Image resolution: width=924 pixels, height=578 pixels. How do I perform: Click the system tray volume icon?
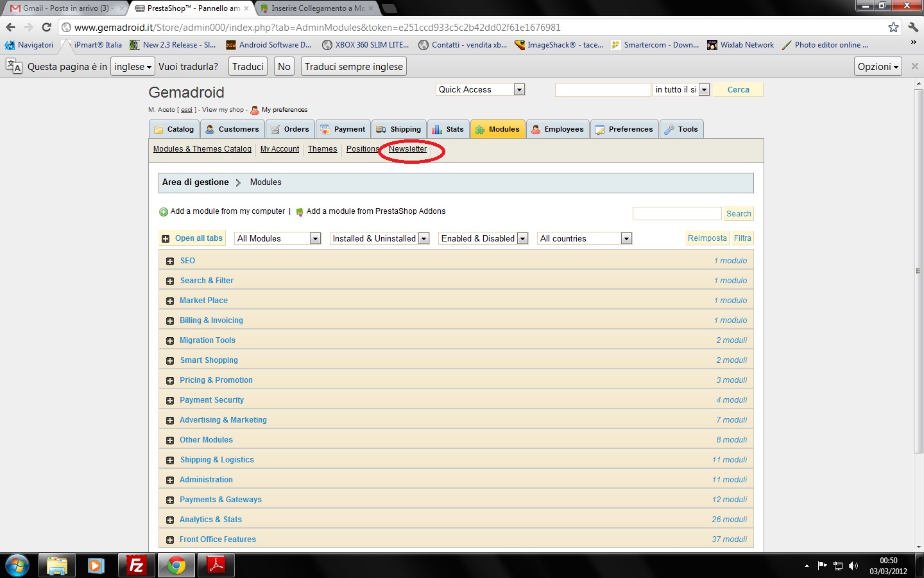[853, 566]
